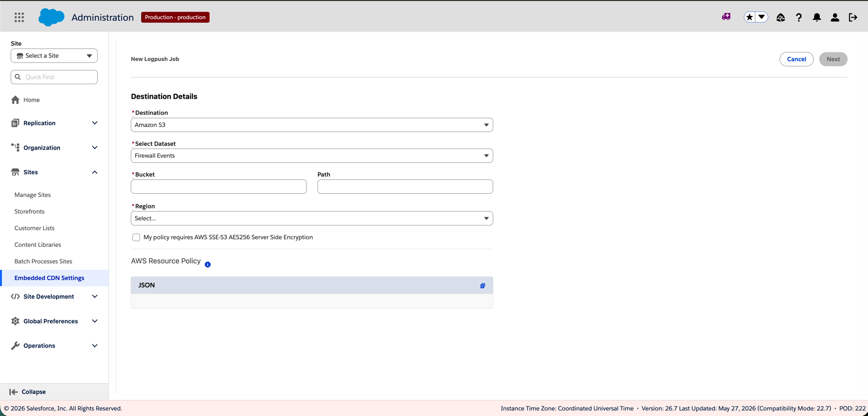Open Storefronts menu item
This screenshot has width=868, height=416.
30,212
